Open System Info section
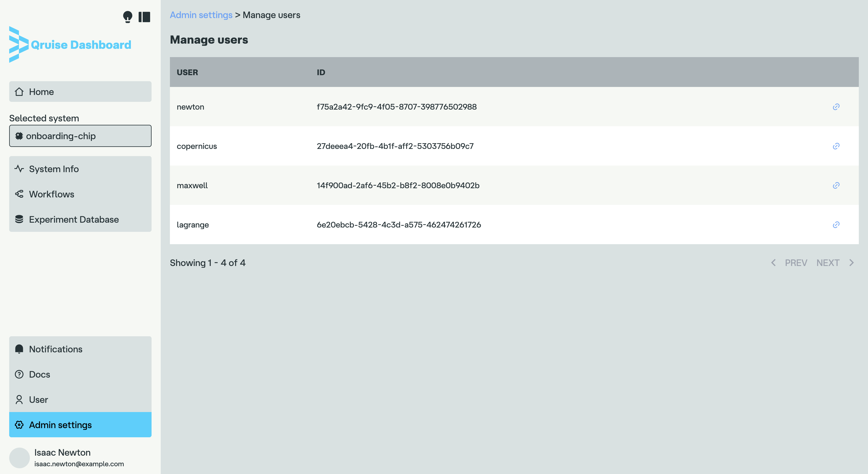The height and width of the screenshot is (474, 868). tap(80, 169)
